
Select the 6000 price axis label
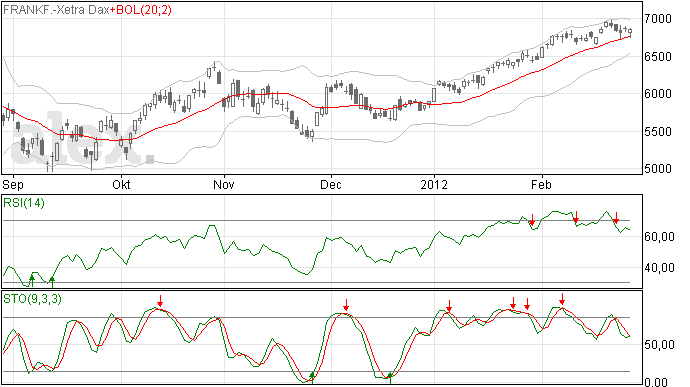coord(658,94)
